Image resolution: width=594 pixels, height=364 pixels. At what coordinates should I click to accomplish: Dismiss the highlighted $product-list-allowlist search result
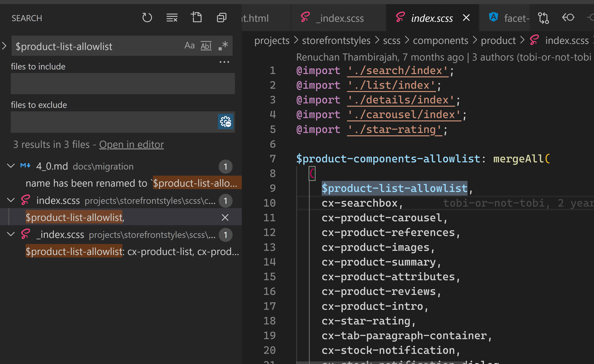(225, 217)
